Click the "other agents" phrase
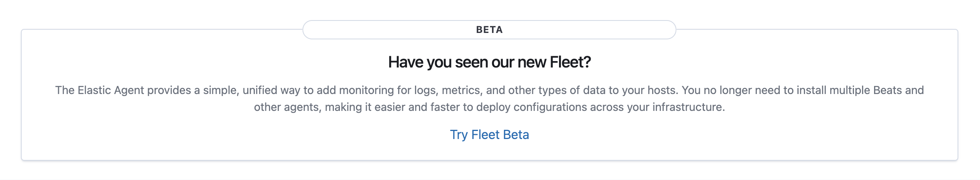The height and width of the screenshot is (180, 980). [287, 107]
